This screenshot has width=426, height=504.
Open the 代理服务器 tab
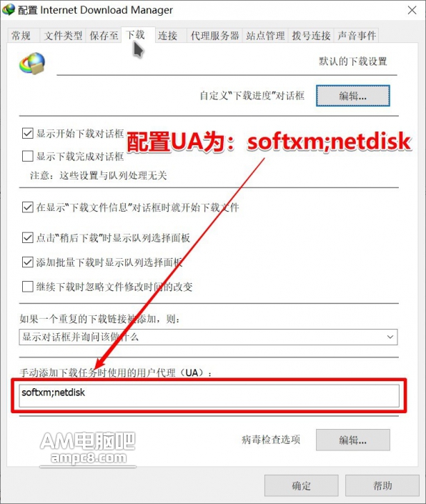click(x=214, y=35)
